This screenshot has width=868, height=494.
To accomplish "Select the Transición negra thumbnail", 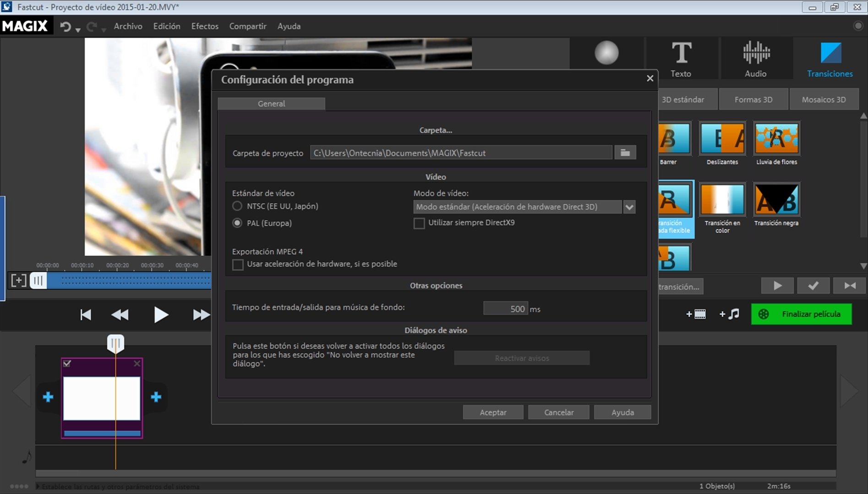I will pyautogui.click(x=777, y=200).
